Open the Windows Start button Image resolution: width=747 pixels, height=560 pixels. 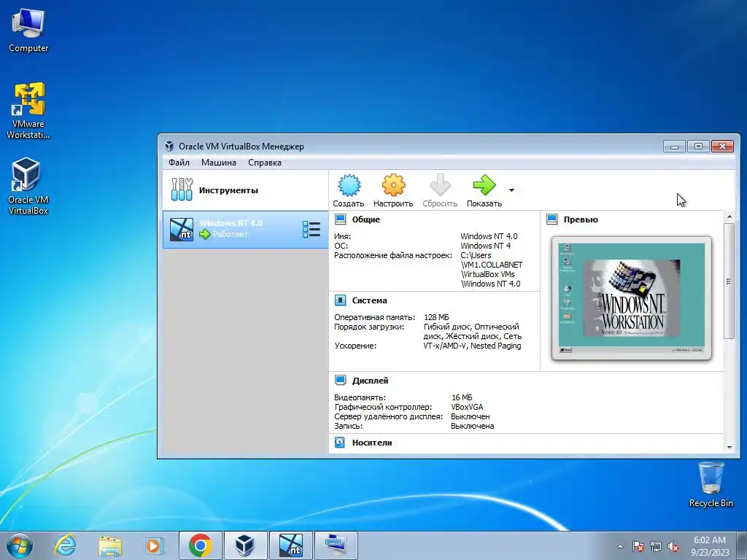20,545
